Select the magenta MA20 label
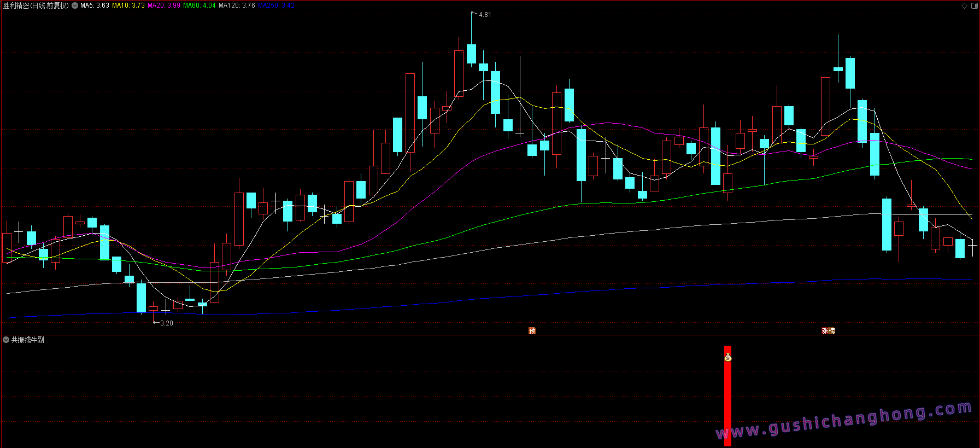The image size is (980, 448). coord(164,5)
